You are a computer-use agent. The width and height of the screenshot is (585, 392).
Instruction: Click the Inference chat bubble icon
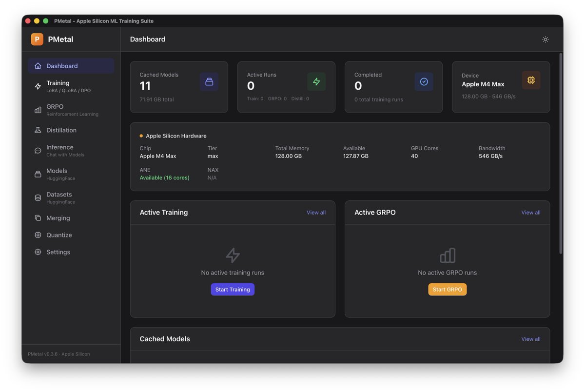point(38,151)
